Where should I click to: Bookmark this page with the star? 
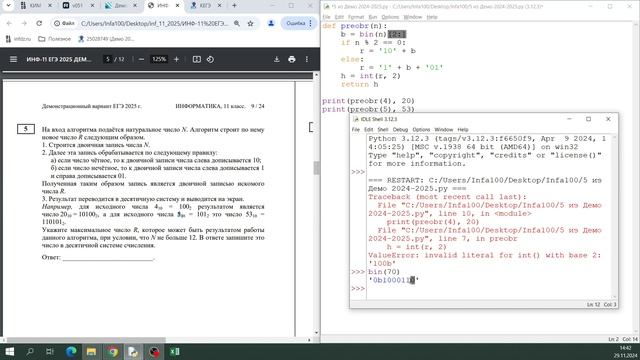251,24
